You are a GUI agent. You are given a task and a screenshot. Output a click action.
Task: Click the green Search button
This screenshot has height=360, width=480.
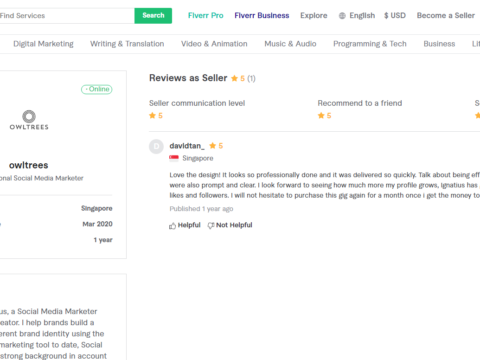tap(153, 16)
